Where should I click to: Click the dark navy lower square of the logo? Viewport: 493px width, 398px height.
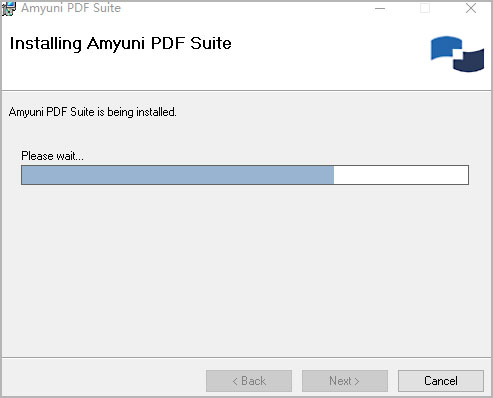pos(470,61)
